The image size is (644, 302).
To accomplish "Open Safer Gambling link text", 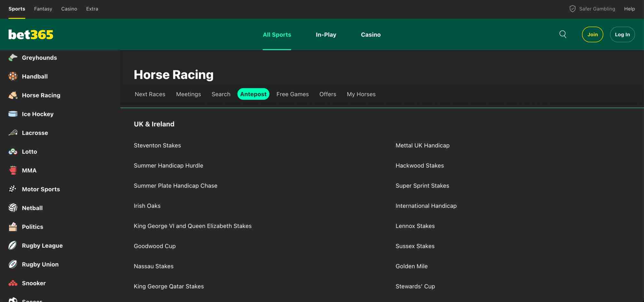I will point(597,9).
